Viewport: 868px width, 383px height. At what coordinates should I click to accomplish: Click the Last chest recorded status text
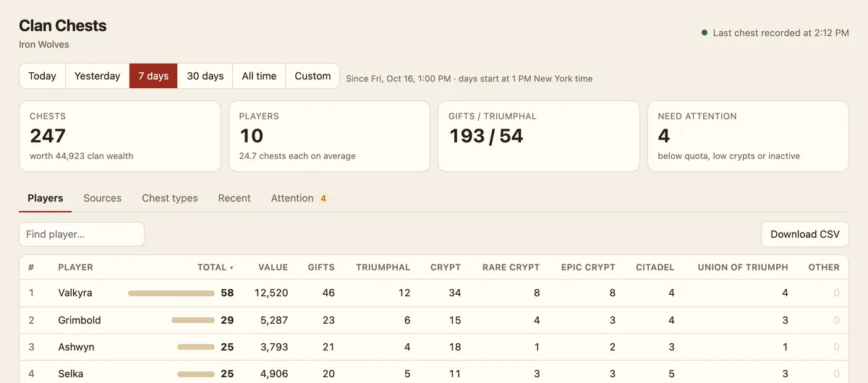pyautogui.click(x=781, y=33)
